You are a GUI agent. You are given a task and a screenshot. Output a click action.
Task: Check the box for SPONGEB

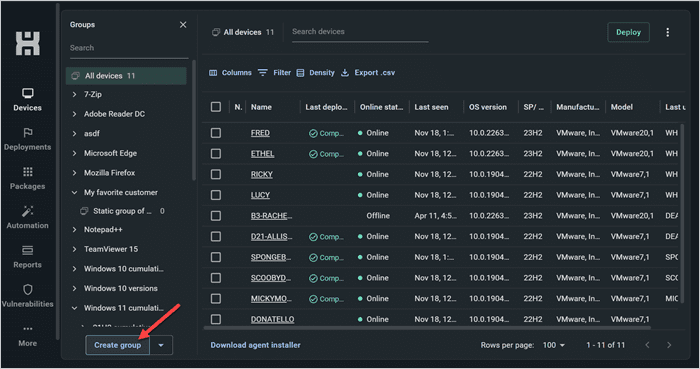point(216,257)
